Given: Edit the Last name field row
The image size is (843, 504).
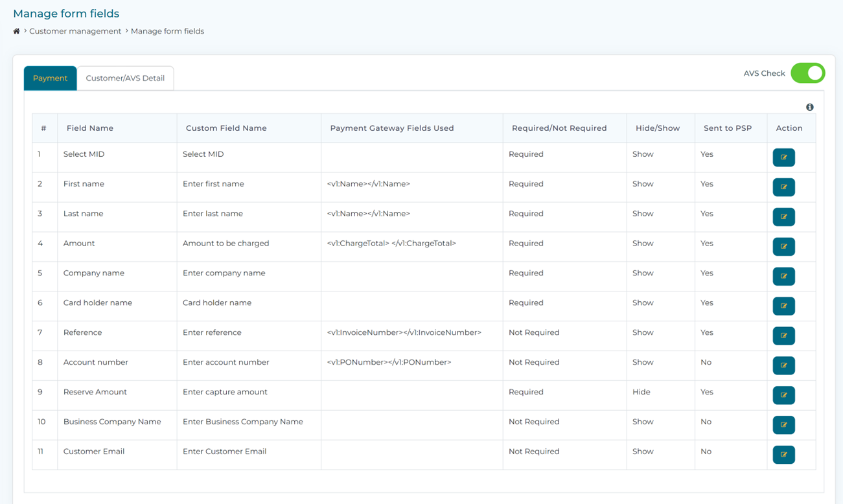Looking at the screenshot, I should tap(783, 217).
